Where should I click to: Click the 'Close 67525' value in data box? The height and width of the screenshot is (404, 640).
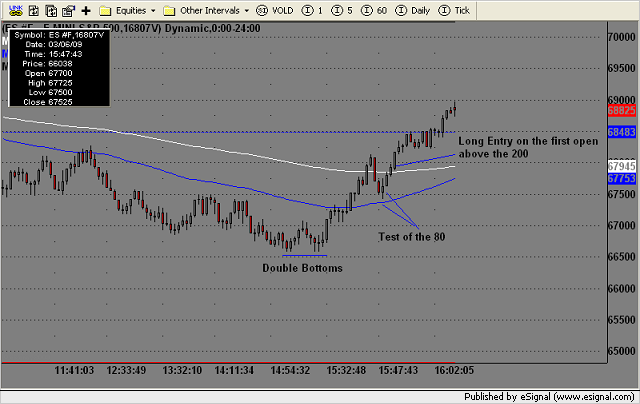coord(48,102)
